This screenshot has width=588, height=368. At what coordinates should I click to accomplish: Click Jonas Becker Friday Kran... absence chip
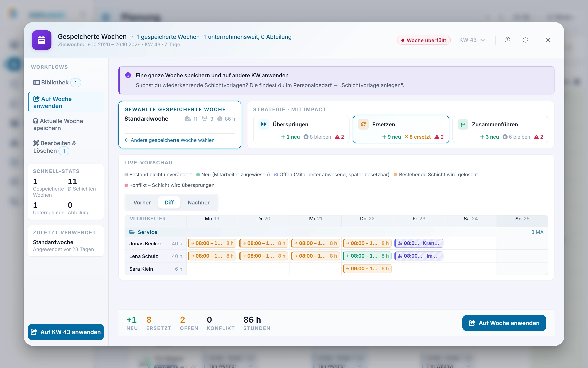(419, 243)
